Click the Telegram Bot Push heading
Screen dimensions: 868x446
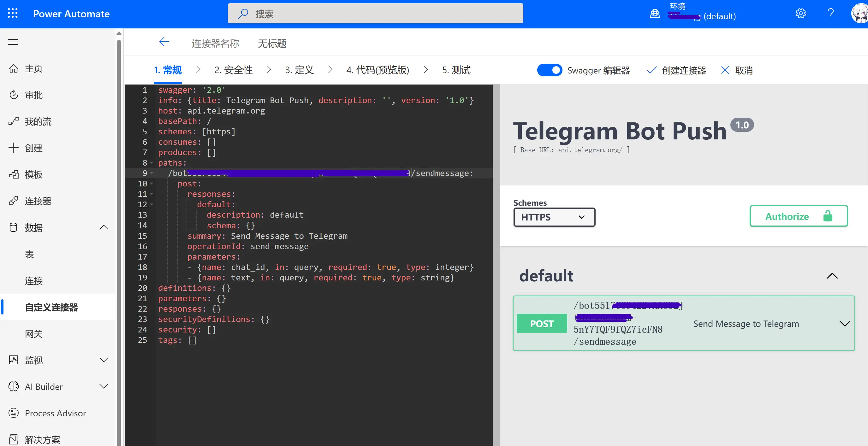[620, 131]
